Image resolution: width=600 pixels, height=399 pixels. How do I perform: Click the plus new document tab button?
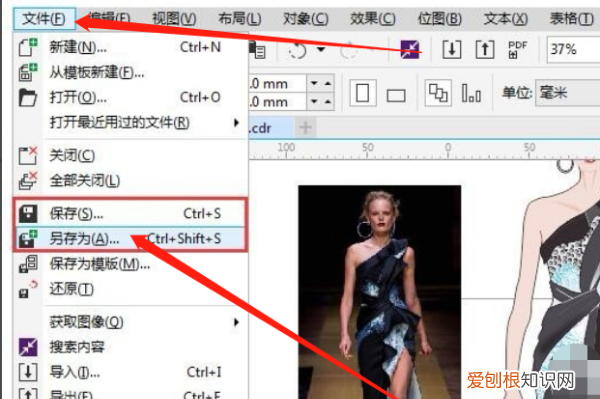tap(305, 127)
